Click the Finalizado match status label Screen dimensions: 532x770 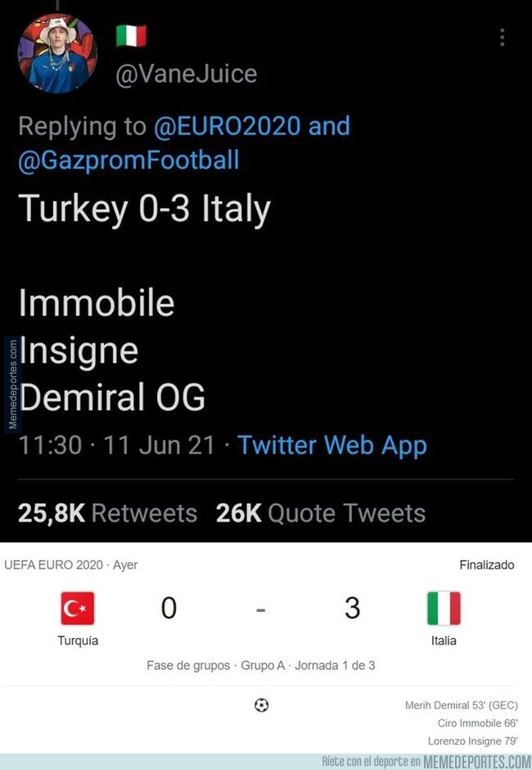pos(486,565)
